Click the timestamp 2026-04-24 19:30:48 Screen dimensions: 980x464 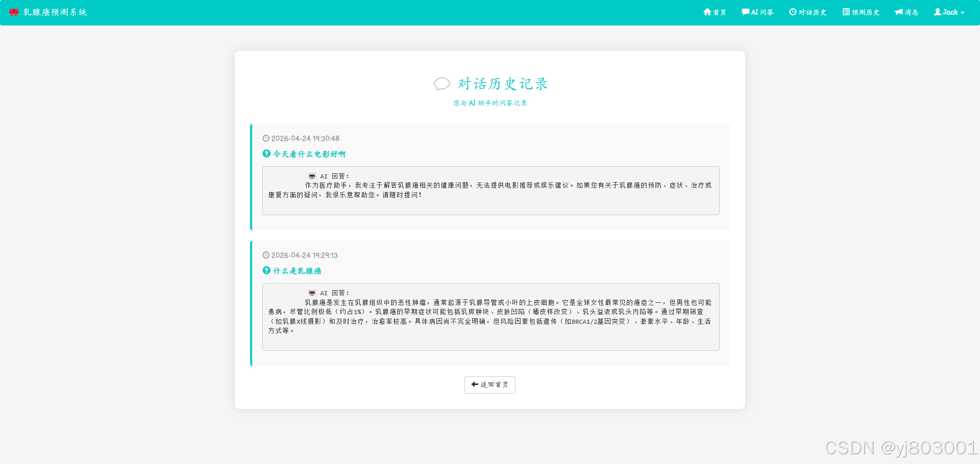click(305, 138)
